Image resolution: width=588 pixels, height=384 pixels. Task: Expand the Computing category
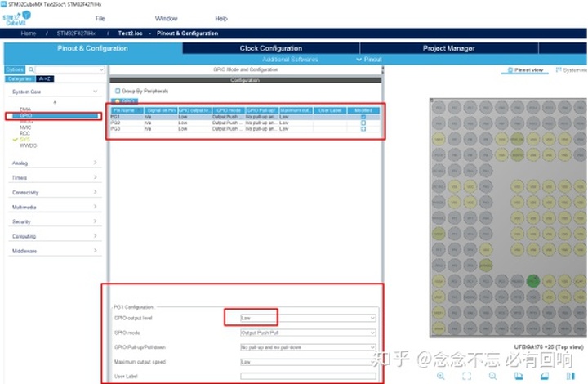pyautogui.click(x=55, y=236)
